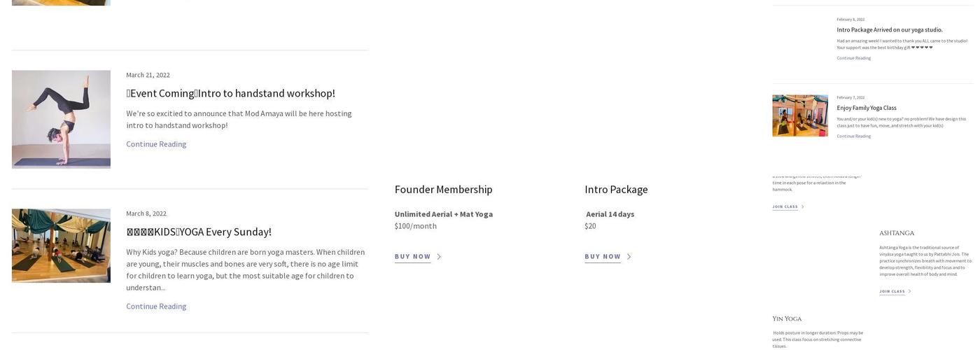The width and height of the screenshot is (980, 350).
Task: Open the Enjoy Family Yoga Class thumbnail
Action: tap(800, 115)
